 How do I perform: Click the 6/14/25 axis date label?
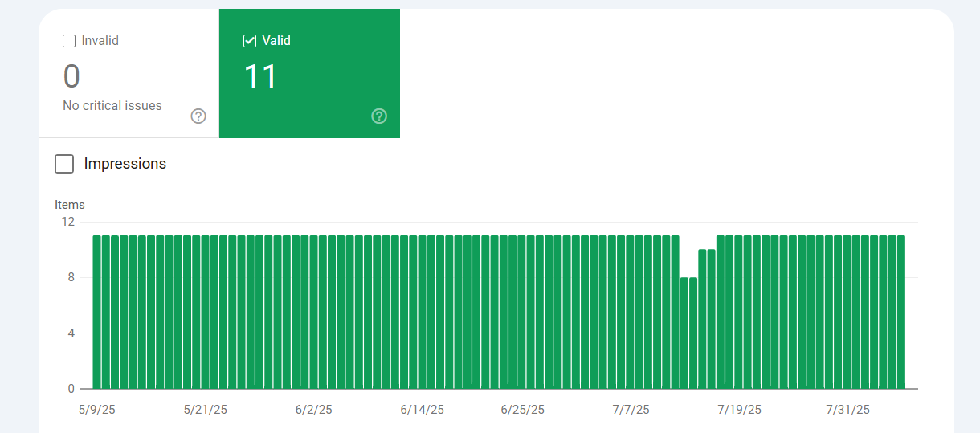click(422, 410)
